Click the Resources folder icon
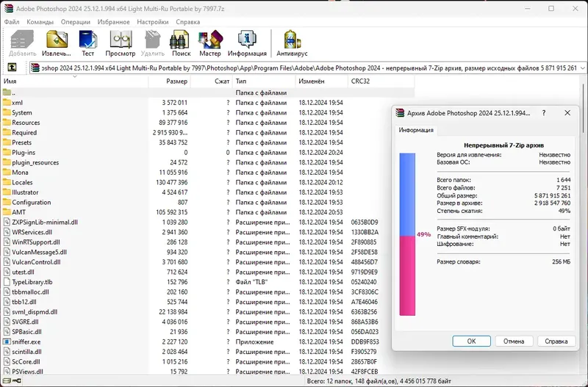The width and height of the screenshot is (588, 387). coord(7,122)
